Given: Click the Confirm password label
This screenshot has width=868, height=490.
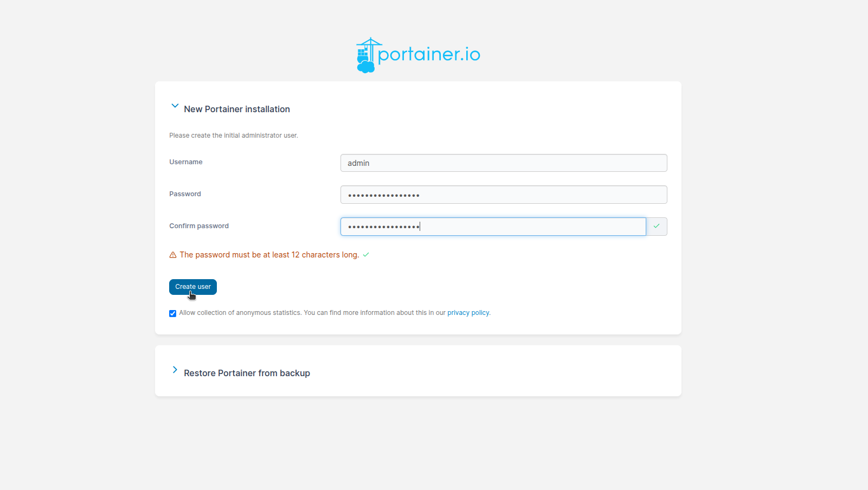Looking at the screenshot, I should tap(199, 226).
